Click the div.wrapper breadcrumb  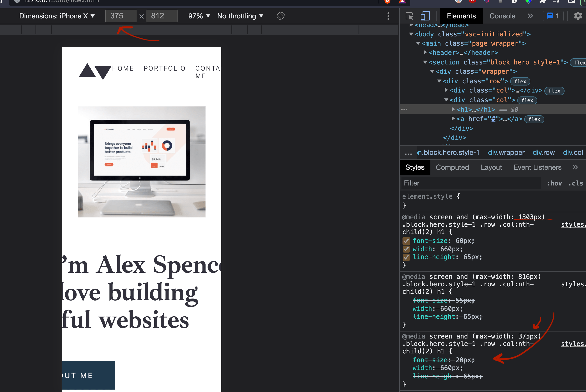(x=506, y=153)
